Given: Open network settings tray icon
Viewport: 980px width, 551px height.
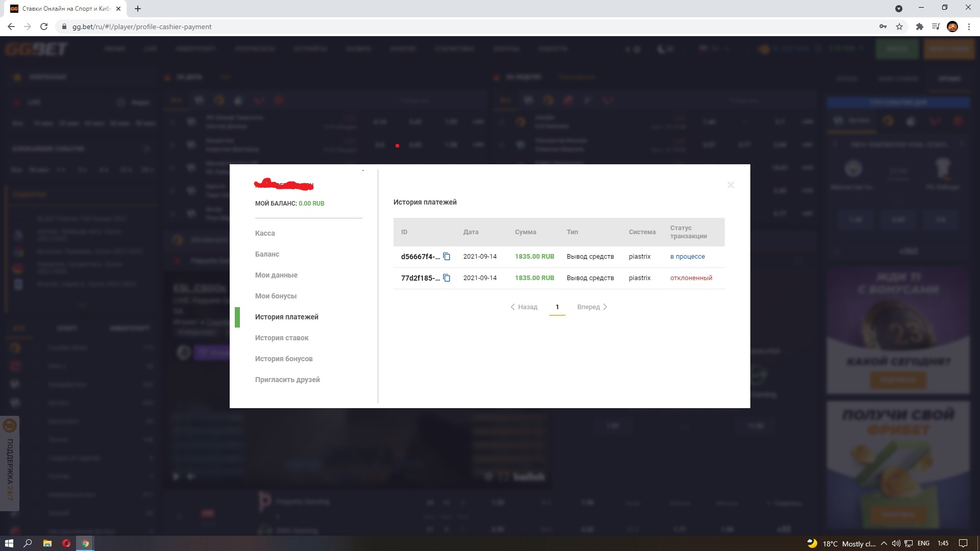Looking at the screenshot, I should pos(909,543).
